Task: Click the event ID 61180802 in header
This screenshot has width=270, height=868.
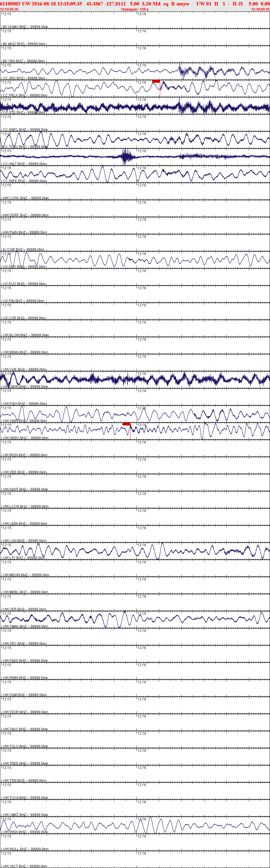Action: (x=11, y=4)
